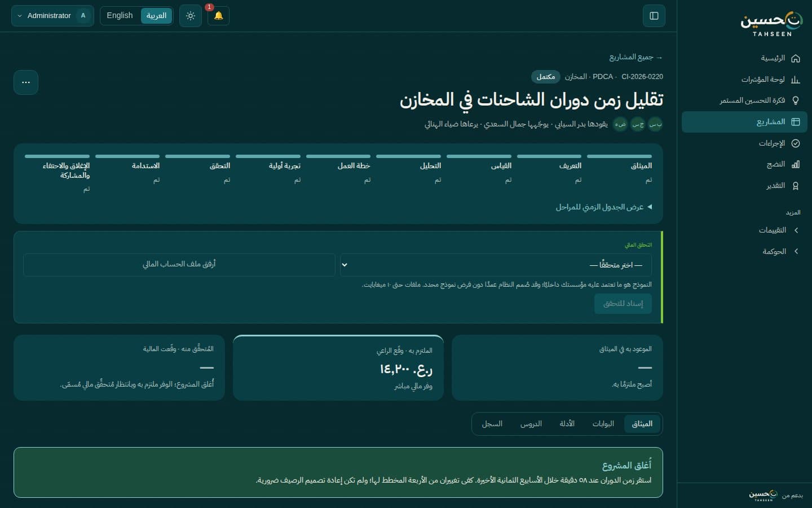The image size is (812, 508).
Task: Click the ض ه avatar badge
Action: (x=620, y=124)
